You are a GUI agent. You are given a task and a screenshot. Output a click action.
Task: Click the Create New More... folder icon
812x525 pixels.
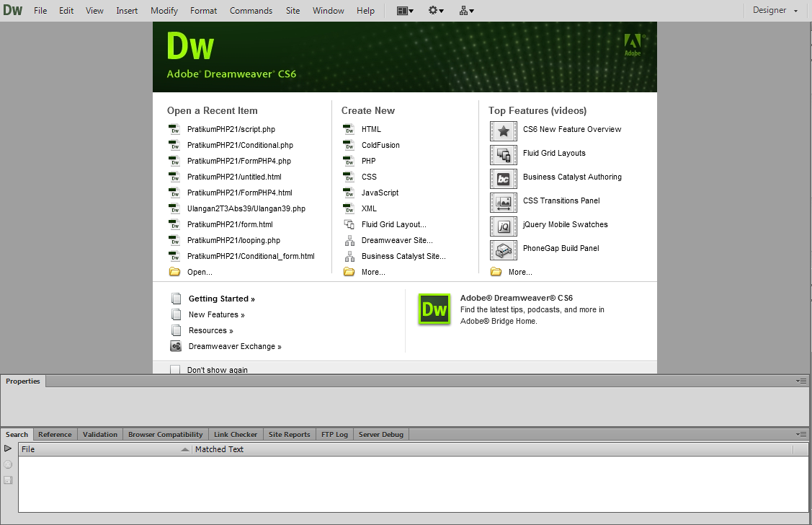click(x=349, y=272)
